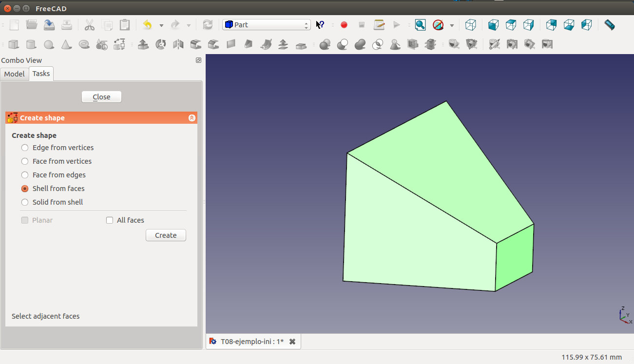Screen dimensions: 634x364
Task: Switch to axonometric view cube icon
Action: pyautogui.click(x=470, y=25)
